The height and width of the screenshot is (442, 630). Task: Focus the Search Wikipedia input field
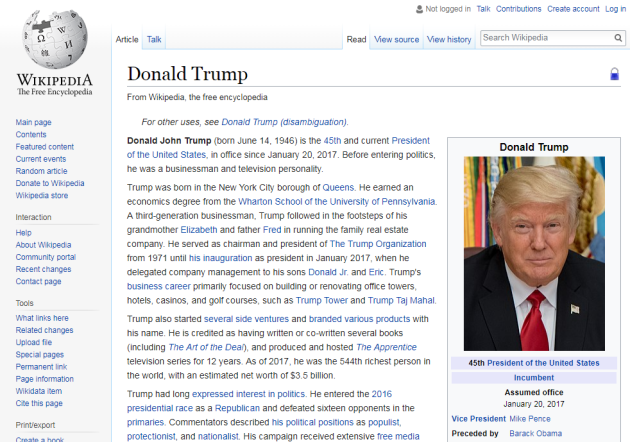point(547,38)
